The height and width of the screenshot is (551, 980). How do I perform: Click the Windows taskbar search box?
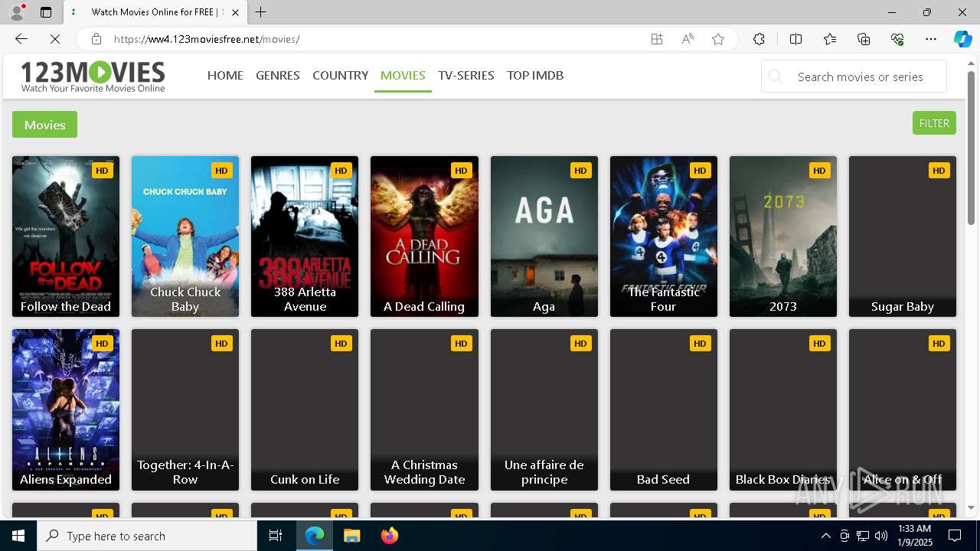tap(147, 536)
